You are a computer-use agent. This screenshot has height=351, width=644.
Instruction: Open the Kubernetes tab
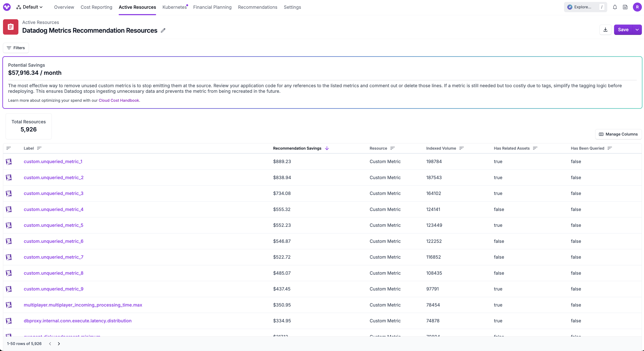[174, 7]
